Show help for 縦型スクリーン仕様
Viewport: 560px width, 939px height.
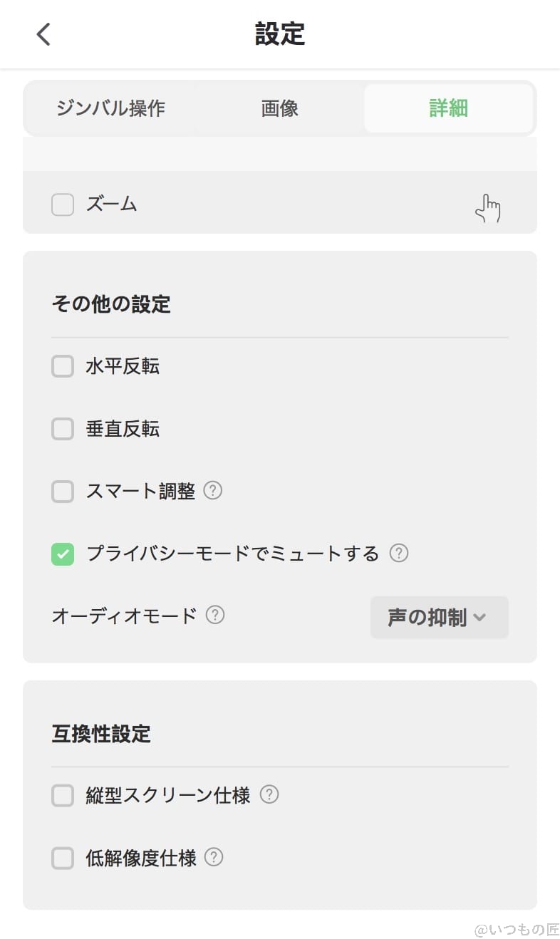[269, 794]
